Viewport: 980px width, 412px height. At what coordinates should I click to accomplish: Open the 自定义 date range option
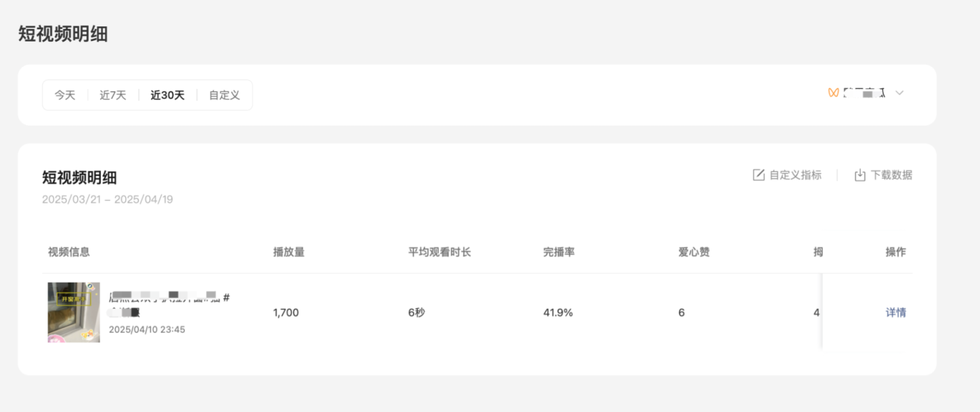(x=224, y=95)
